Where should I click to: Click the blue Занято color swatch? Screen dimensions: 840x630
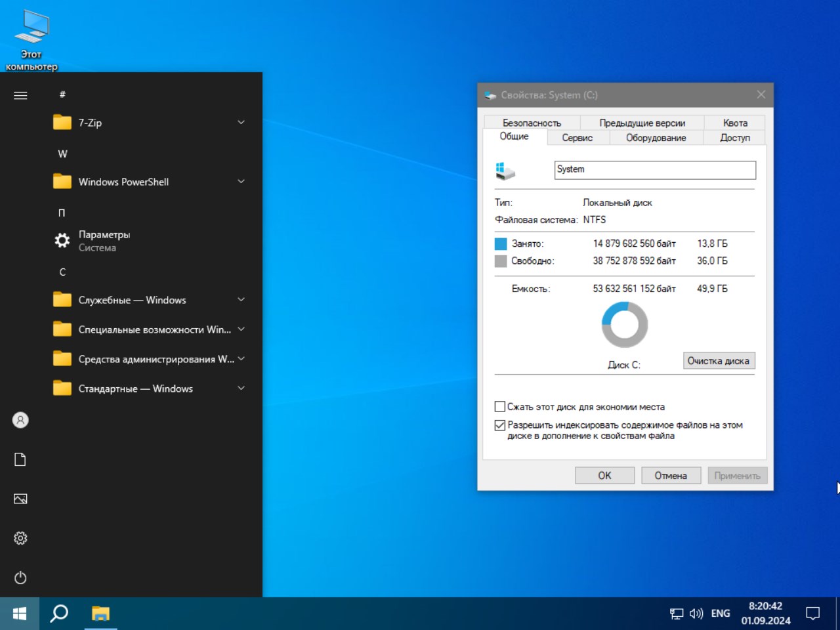pyautogui.click(x=501, y=244)
